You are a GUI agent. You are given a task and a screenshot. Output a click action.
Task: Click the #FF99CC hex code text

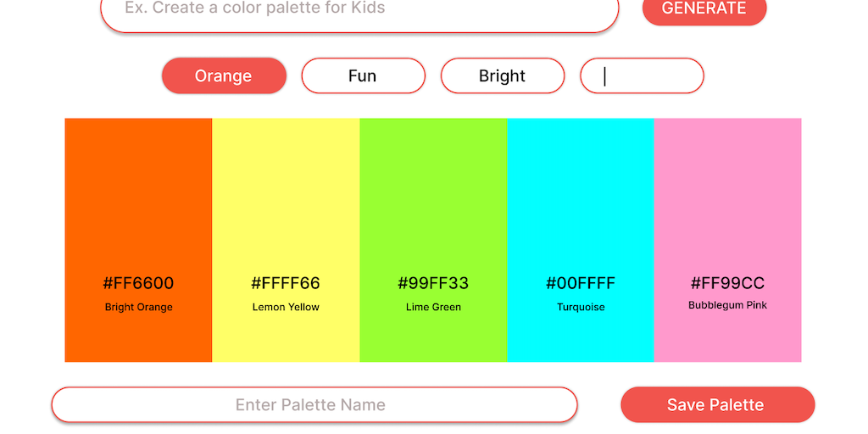click(x=727, y=283)
